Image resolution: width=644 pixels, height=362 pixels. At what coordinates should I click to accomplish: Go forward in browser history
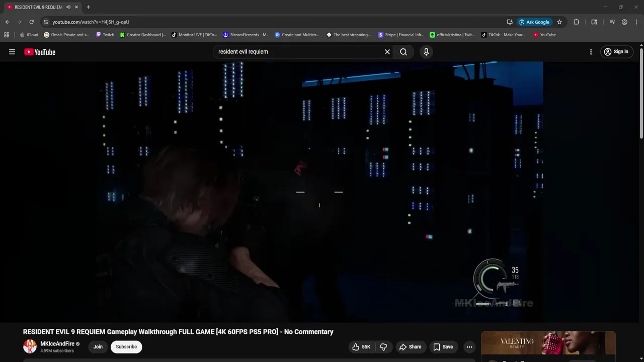(19, 22)
